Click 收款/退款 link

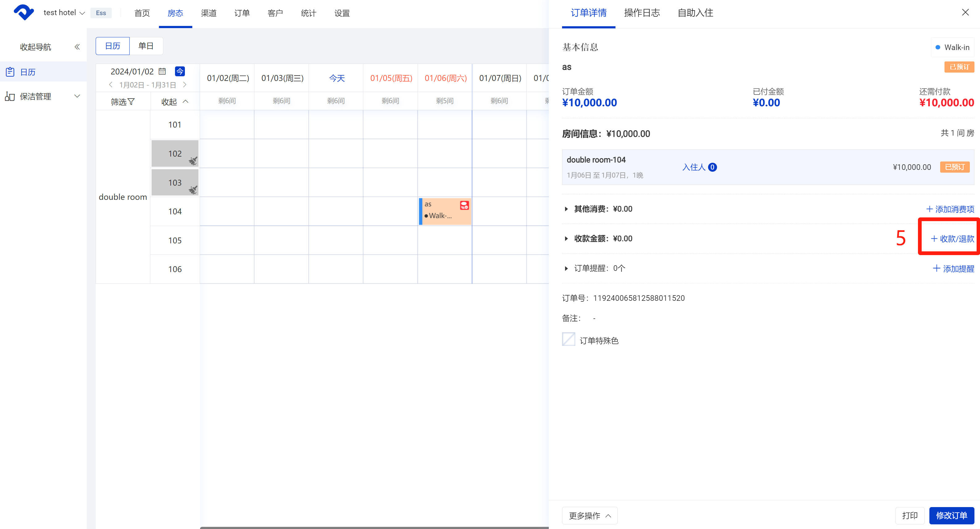(x=952, y=239)
